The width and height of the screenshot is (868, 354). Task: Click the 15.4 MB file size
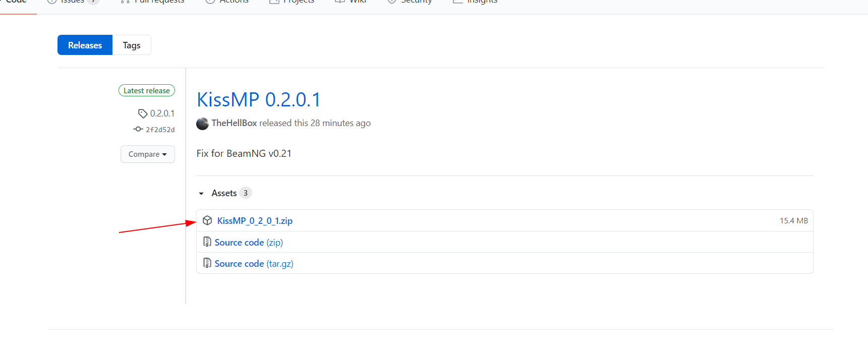794,221
